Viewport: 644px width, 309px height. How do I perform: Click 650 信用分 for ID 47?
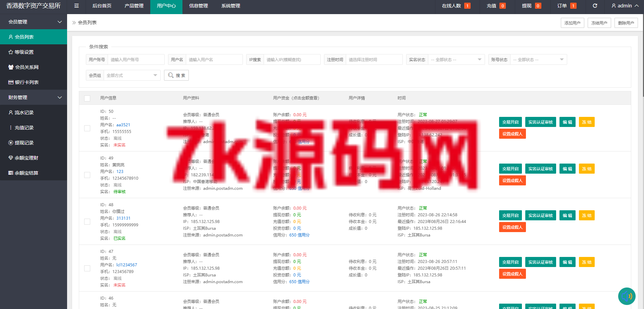[300, 282]
